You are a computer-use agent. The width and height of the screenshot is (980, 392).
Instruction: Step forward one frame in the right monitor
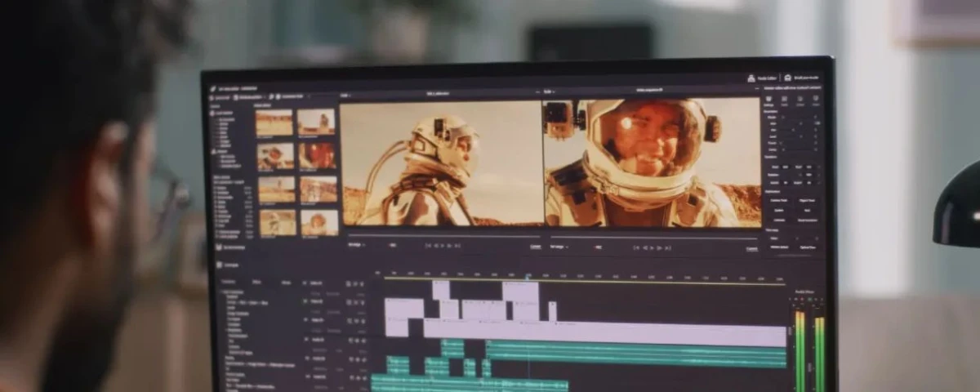click(660, 247)
